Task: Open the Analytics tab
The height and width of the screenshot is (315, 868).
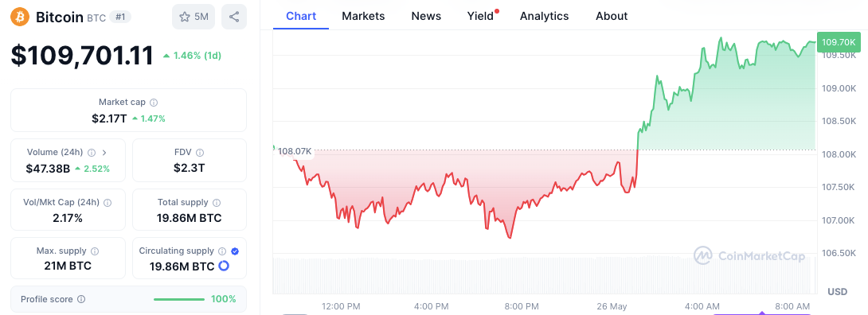Action: pyautogui.click(x=544, y=16)
